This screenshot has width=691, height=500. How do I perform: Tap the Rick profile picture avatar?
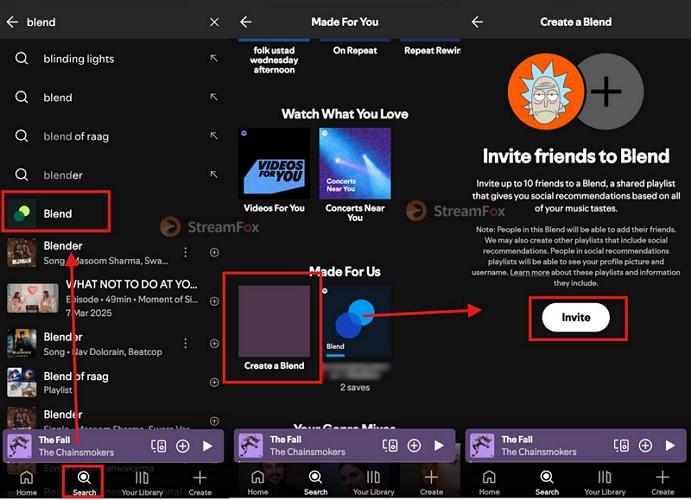(546, 92)
